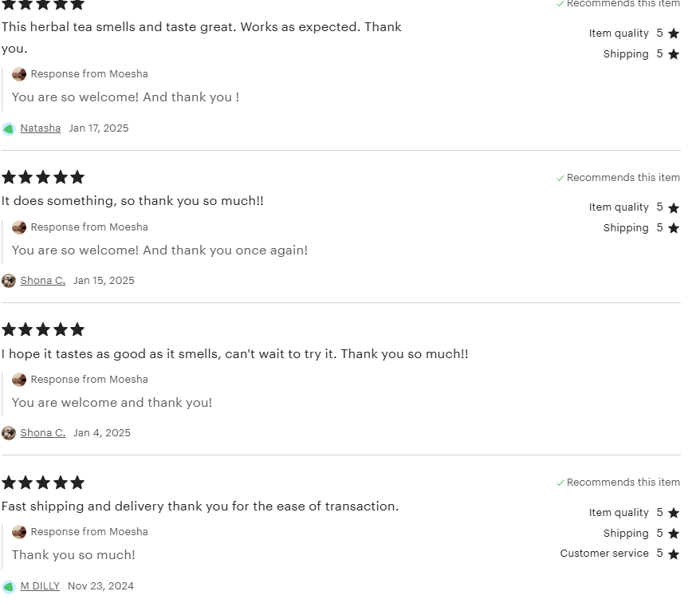Click Item quality star on M DILLY review
The height and width of the screenshot is (603, 700).
tap(674, 513)
